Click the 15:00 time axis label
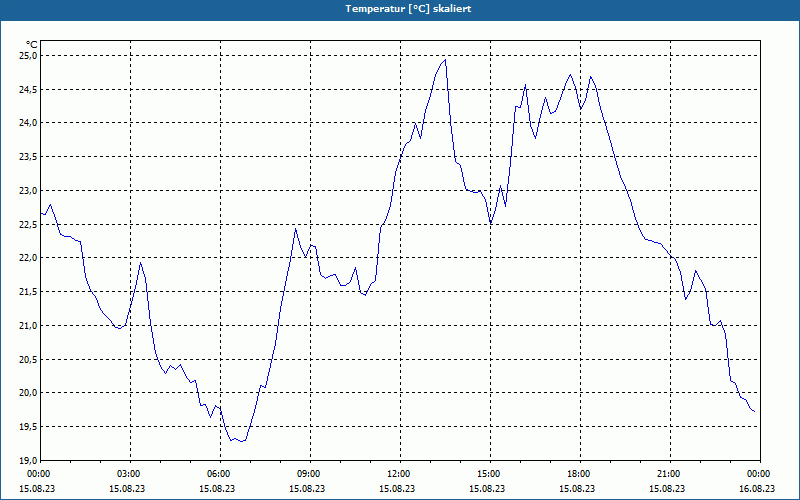 click(x=490, y=474)
